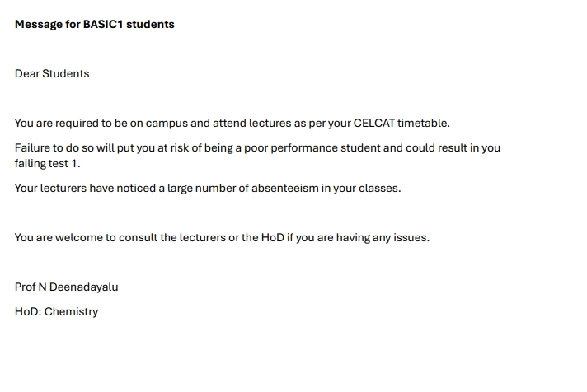Click the name 'Prof N Deenadayalu'
This screenshot has width=587, height=392.
66,287
